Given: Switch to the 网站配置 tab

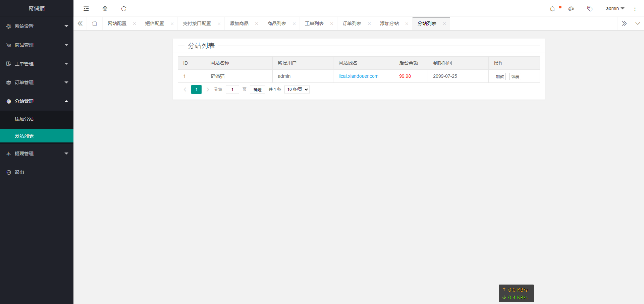Looking at the screenshot, I should (117, 23).
